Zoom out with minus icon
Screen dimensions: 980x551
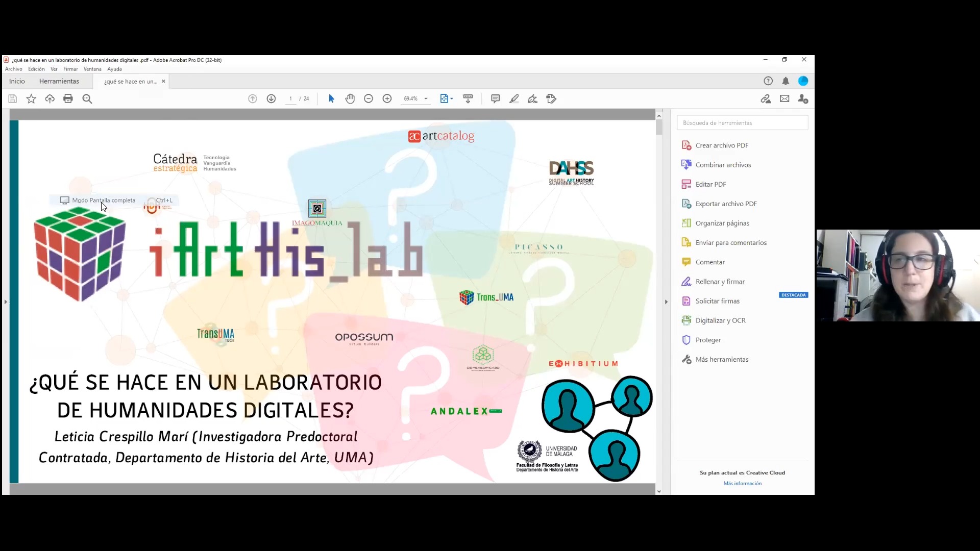pyautogui.click(x=369, y=99)
